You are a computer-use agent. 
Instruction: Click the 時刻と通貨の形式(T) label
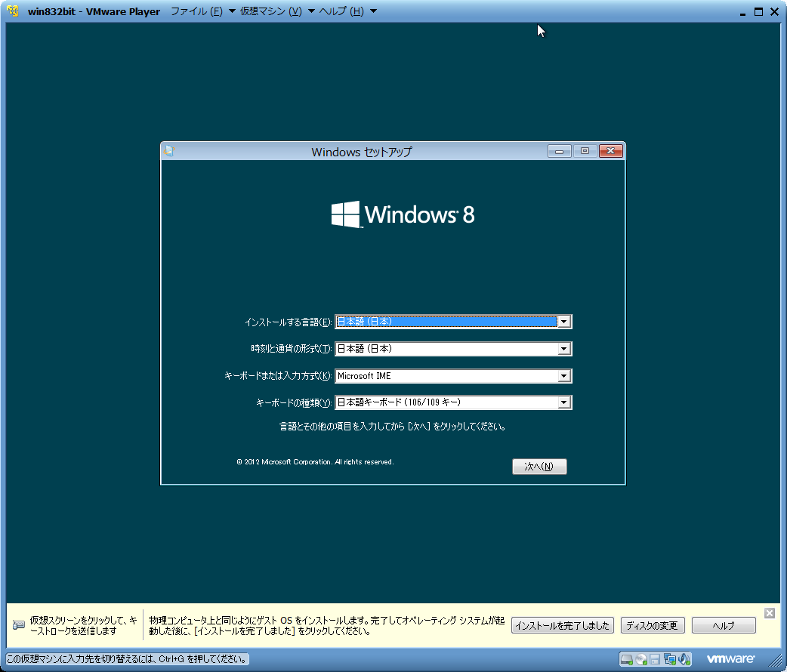pyautogui.click(x=291, y=349)
